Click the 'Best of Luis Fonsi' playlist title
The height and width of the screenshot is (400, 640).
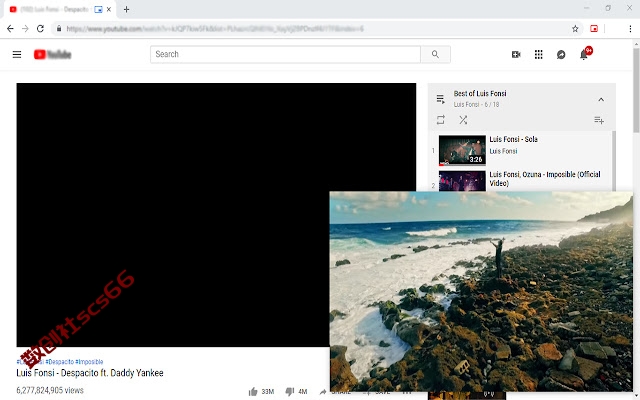(x=480, y=93)
